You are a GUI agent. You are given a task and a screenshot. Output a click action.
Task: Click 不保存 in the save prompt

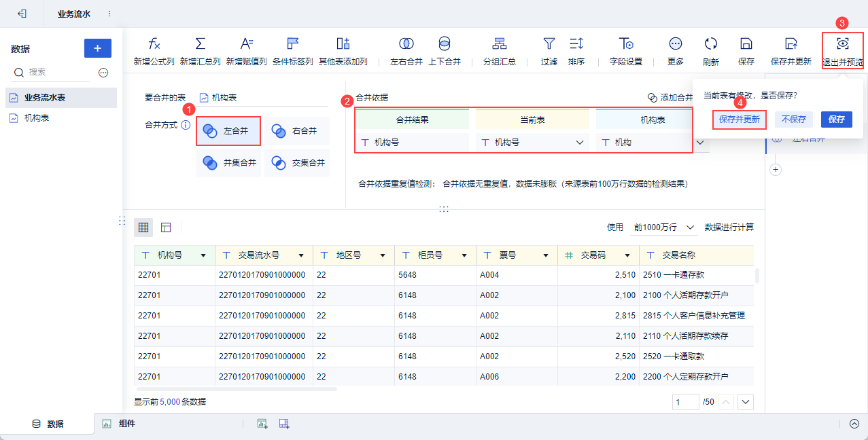coord(793,120)
